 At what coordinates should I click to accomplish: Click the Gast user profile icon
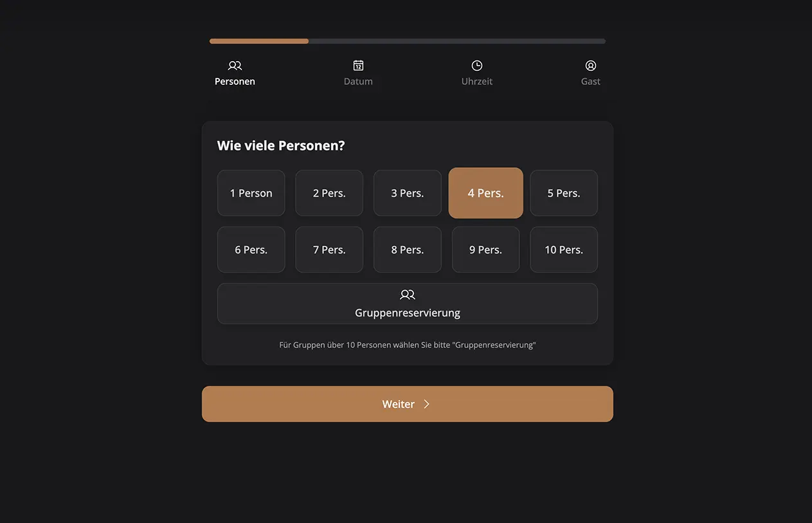point(591,66)
